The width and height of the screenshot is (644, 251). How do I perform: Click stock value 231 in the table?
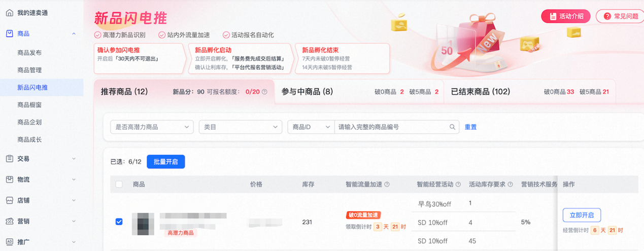pyautogui.click(x=307, y=222)
